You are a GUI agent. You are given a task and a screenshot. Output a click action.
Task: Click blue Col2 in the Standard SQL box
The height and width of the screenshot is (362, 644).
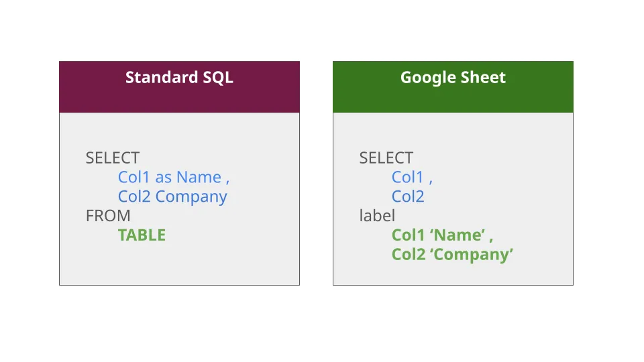pos(134,197)
